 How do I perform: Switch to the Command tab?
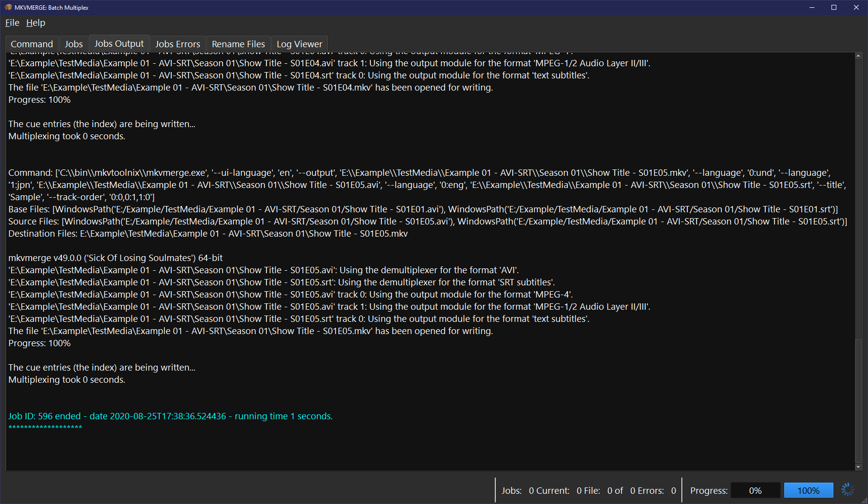31,43
